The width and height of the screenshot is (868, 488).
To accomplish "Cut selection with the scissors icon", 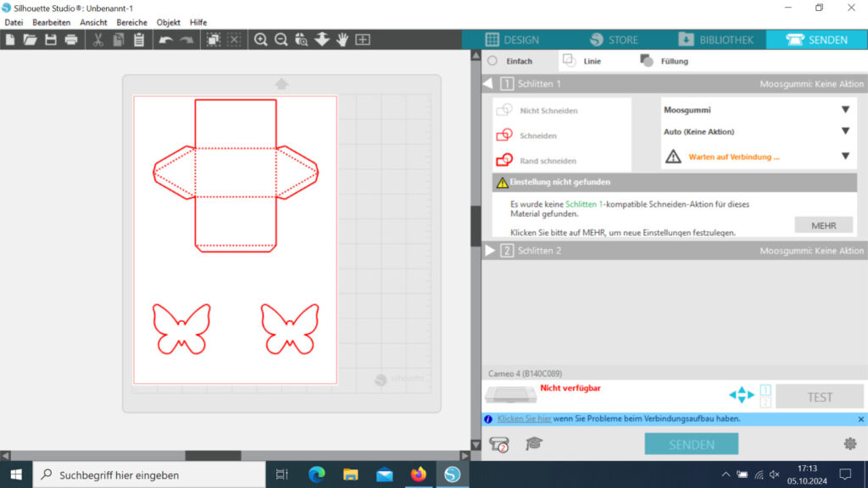I will pyautogui.click(x=98, y=39).
